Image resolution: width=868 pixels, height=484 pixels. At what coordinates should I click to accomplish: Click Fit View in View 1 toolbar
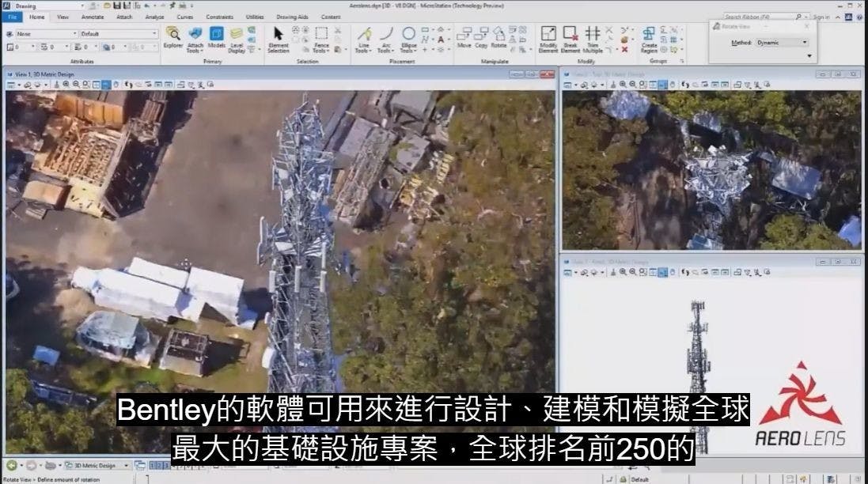[x=96, y=85]
